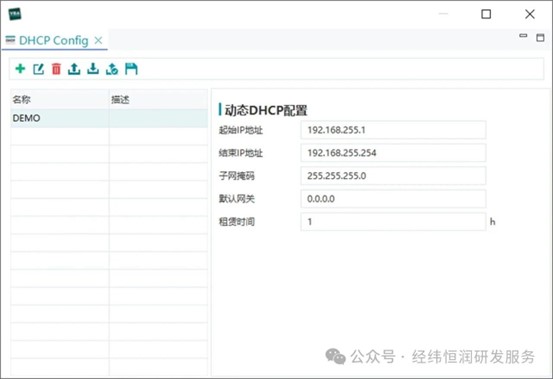Click the 默认网关 input field
The image size is (553, 379).
click(x=393, y=199)
